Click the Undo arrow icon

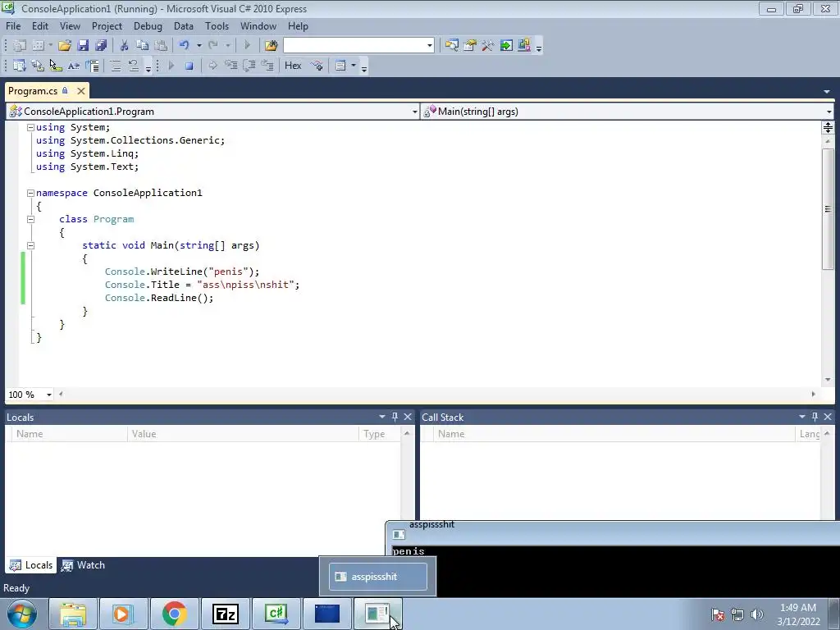point(185,46)
